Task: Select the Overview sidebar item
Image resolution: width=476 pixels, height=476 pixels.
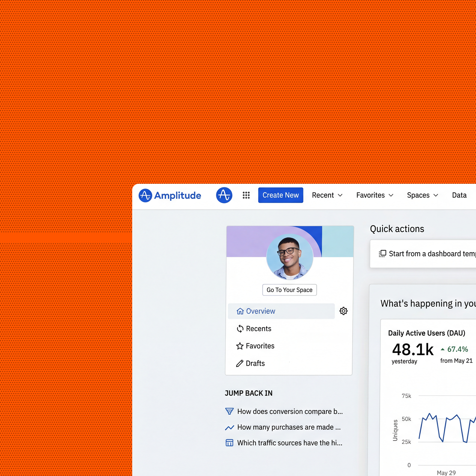Action: [x=281, y=311]
